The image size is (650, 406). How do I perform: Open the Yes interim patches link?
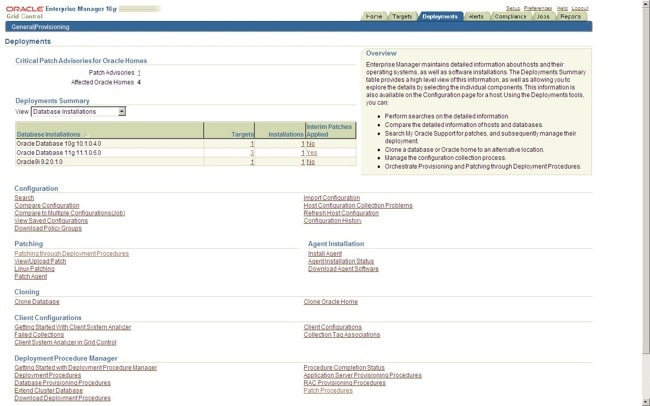(x=312, y=153)
